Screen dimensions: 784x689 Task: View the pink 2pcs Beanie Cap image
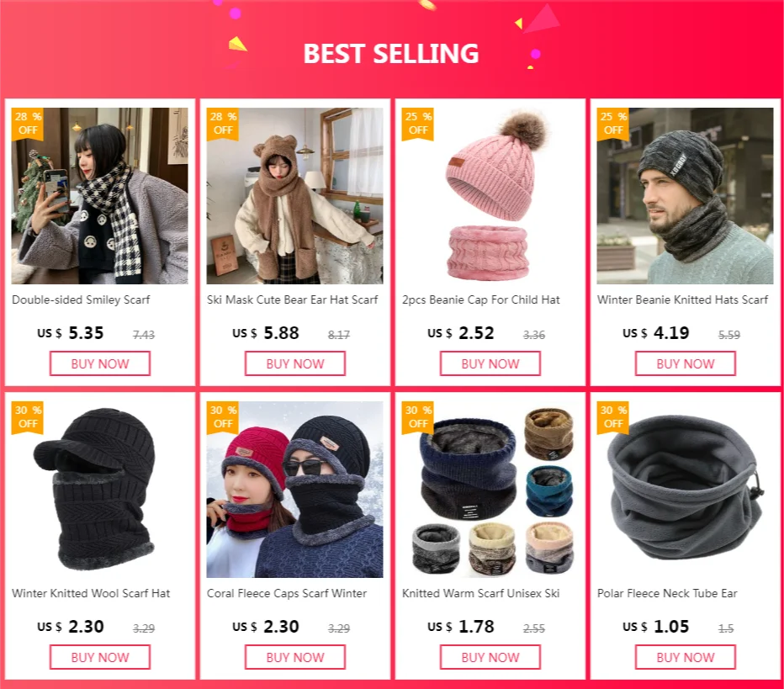(490, 196)
